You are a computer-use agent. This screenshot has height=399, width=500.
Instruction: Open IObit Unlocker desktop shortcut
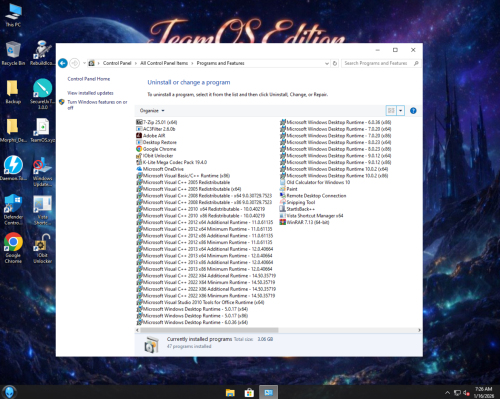[42, 248]
